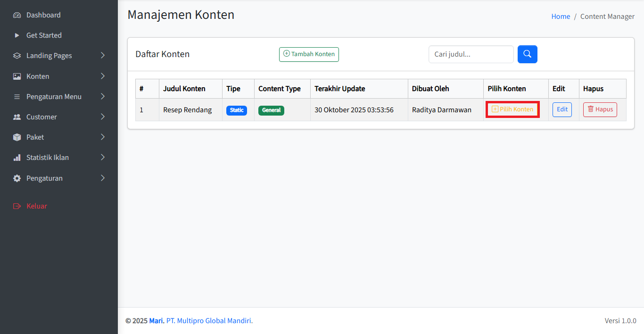Focus the Cari judul search field
Image resolution: width=644 pixels, height=334 pixels.
pyautogui.click(x=471, y=54)
